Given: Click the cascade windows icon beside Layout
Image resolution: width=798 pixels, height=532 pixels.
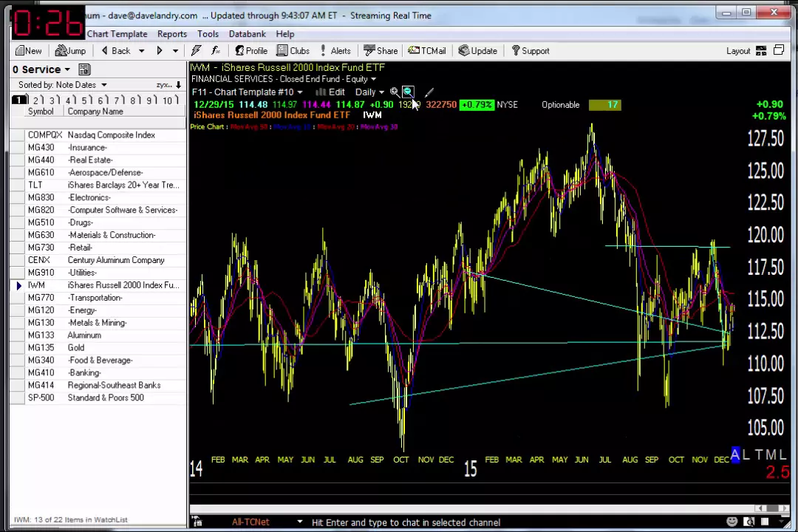Looking at the screenshot, I should click(x=779, y=50).
